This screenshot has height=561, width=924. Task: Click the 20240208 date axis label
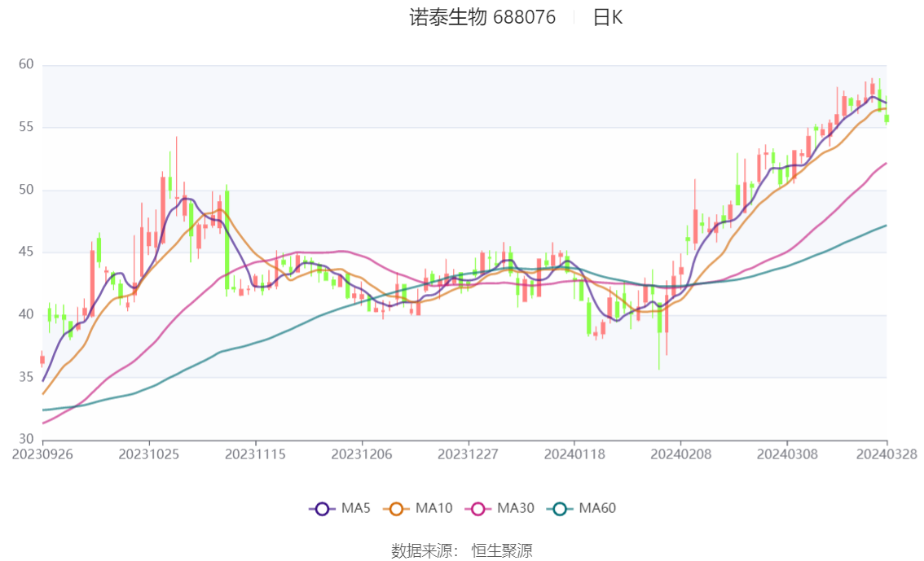(x=680, y=454)
